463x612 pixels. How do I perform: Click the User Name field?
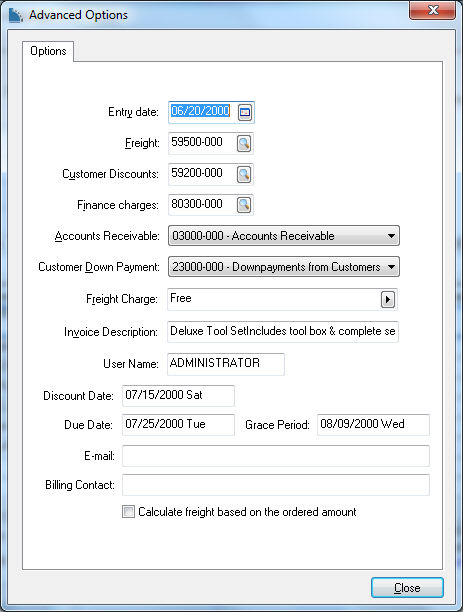[226, 364]
